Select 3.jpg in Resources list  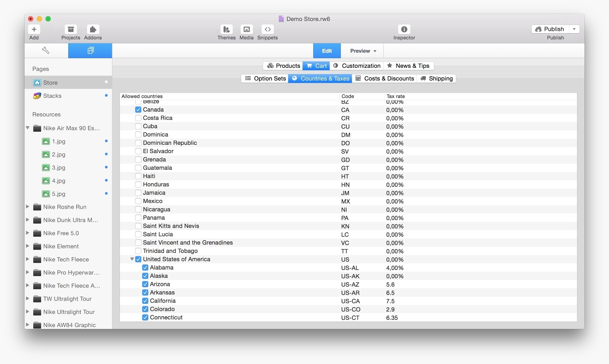(59, 168)
